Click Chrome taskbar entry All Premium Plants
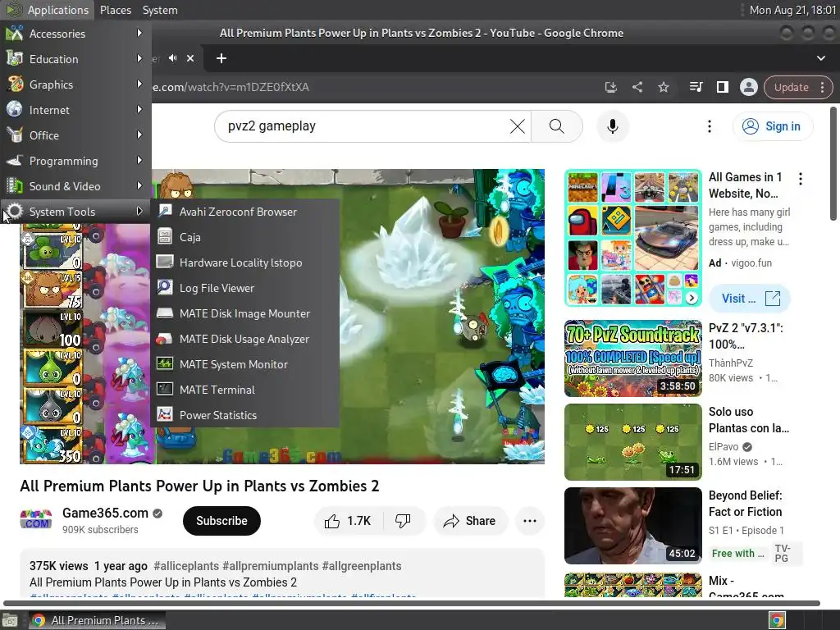 [97, 620]
